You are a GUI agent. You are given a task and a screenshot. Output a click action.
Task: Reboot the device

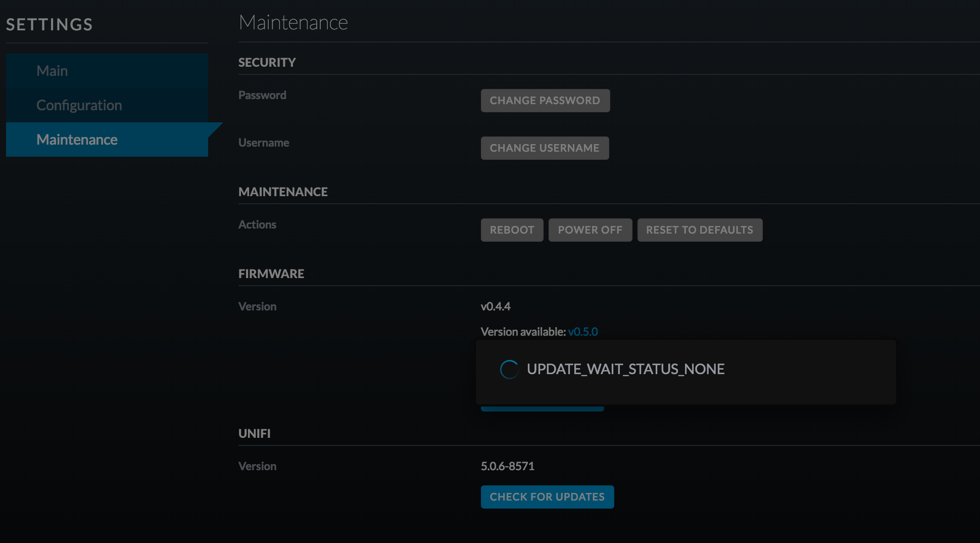pyautogui.click(x=512, y=230)
